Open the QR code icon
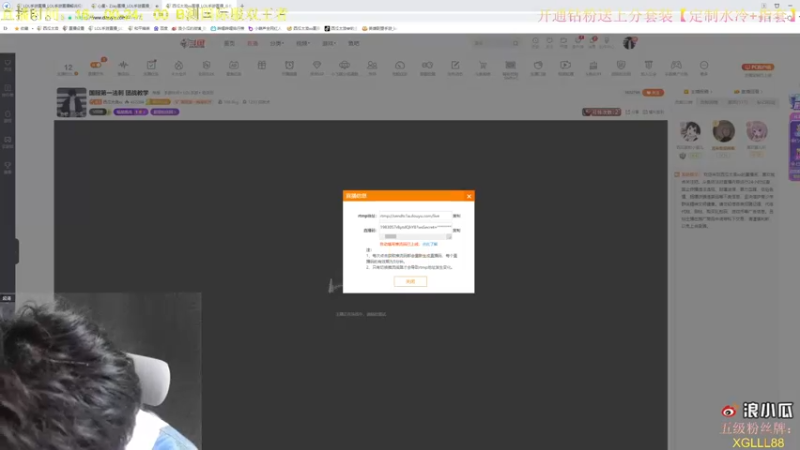Viewport: 800px width, 450px height. click(510, 65)
